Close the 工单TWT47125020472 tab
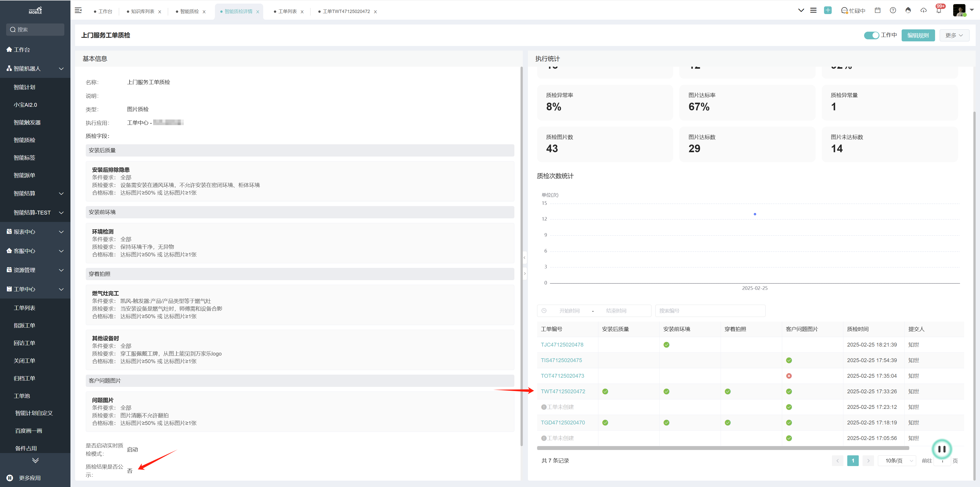This screenshot has height=487, width=980. point(375,12)
